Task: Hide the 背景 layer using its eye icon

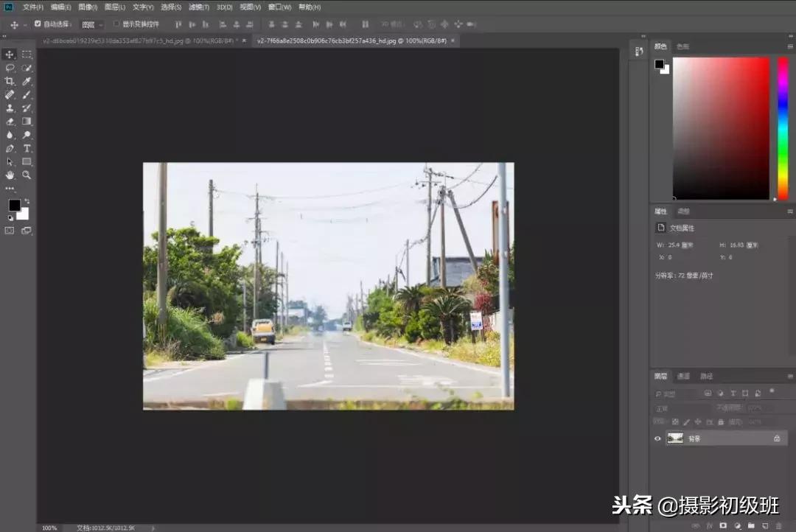Action: click(657, 438)
